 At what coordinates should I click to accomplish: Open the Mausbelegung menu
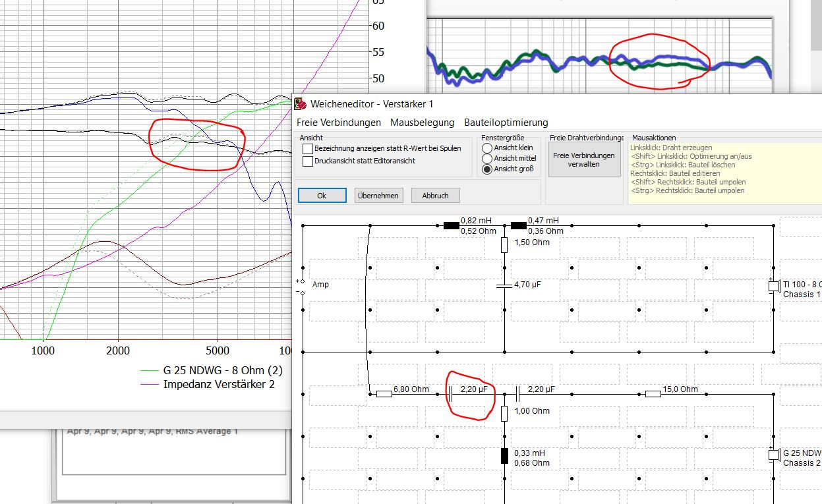click(x=423, y=123)
